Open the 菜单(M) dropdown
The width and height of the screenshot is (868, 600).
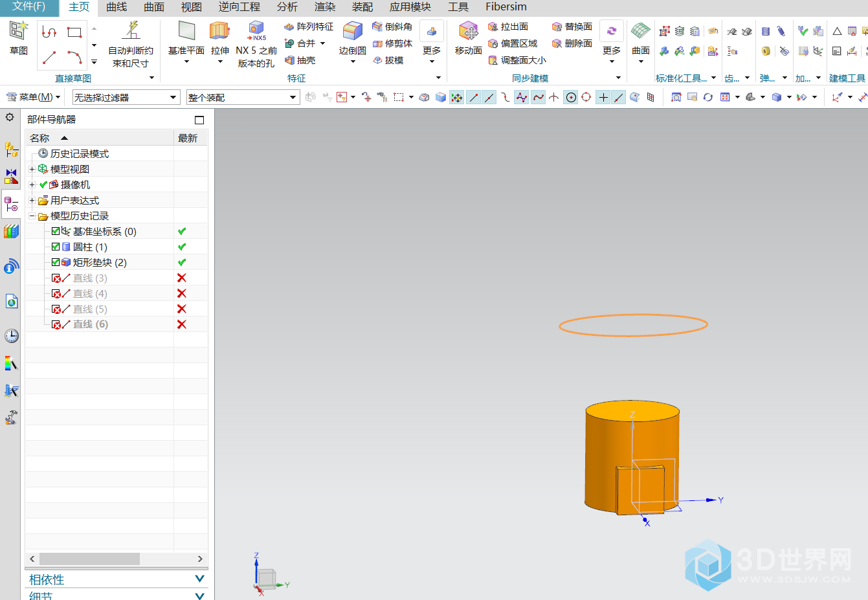point(33,97)
